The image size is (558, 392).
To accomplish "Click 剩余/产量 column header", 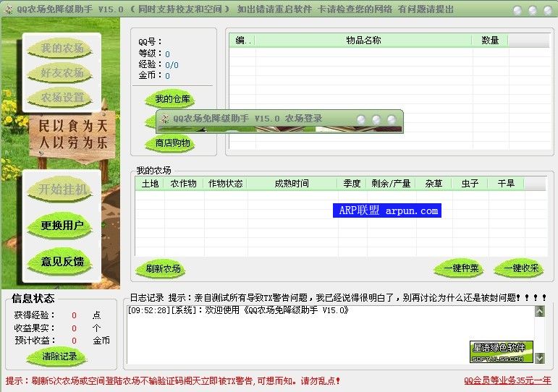I will click(x=391, y=183).
